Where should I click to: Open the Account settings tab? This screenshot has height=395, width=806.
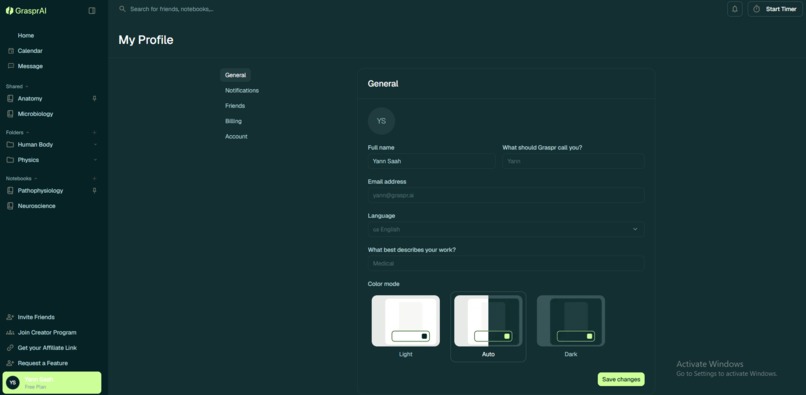point(236,137)
